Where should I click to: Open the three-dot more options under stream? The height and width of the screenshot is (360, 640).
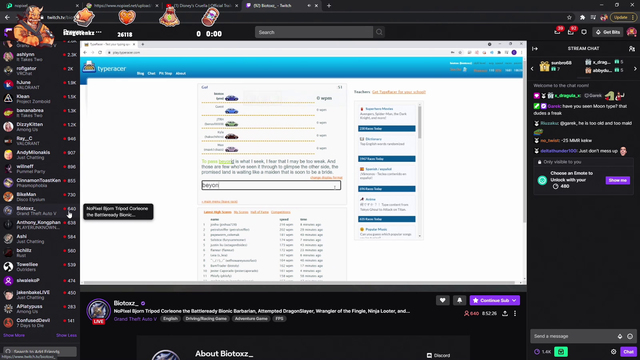(x=515, y=313)
